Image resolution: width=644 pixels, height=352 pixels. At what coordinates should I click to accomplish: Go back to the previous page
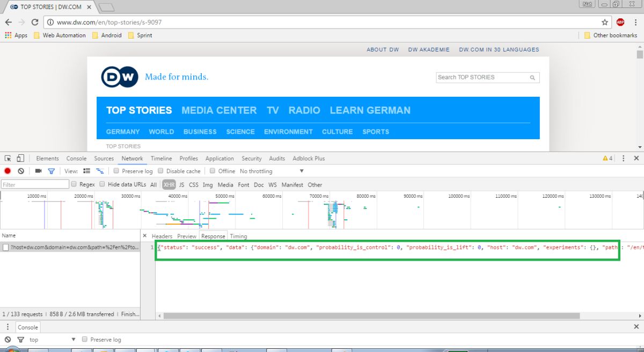(x=8, y=22)
